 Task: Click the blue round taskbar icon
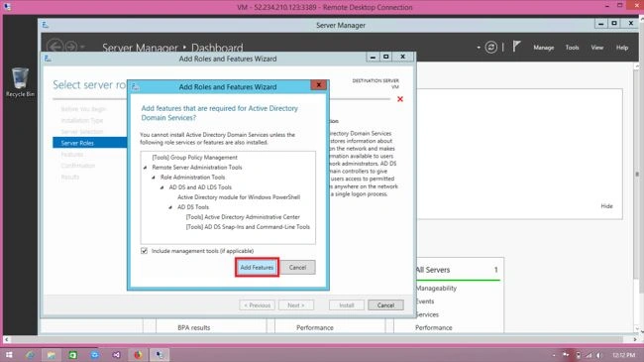(94, 355)
